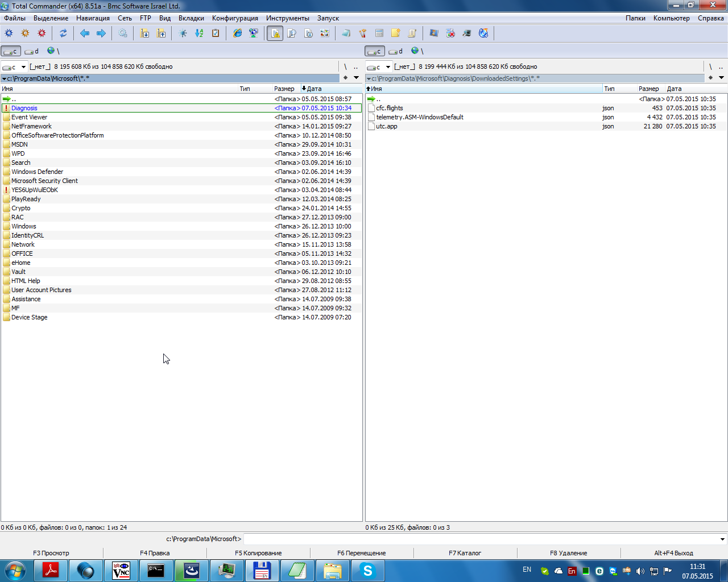
Task: Expand right panel directory history arrow
Action: point(721,78)
